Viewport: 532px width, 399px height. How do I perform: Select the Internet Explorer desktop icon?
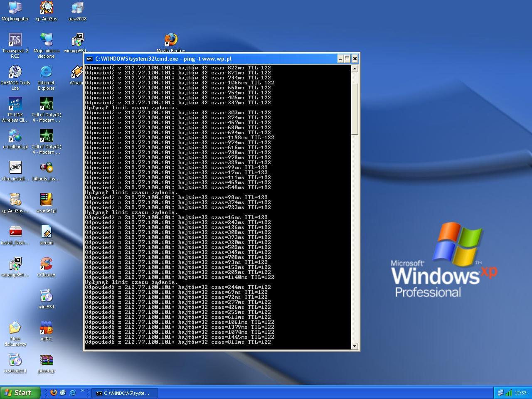pos(46,78)
